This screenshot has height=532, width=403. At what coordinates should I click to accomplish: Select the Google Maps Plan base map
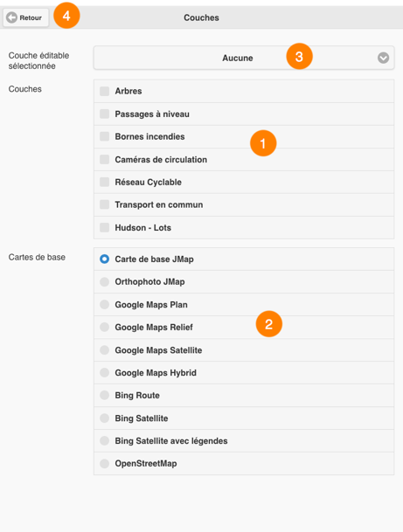click(105, 305)
